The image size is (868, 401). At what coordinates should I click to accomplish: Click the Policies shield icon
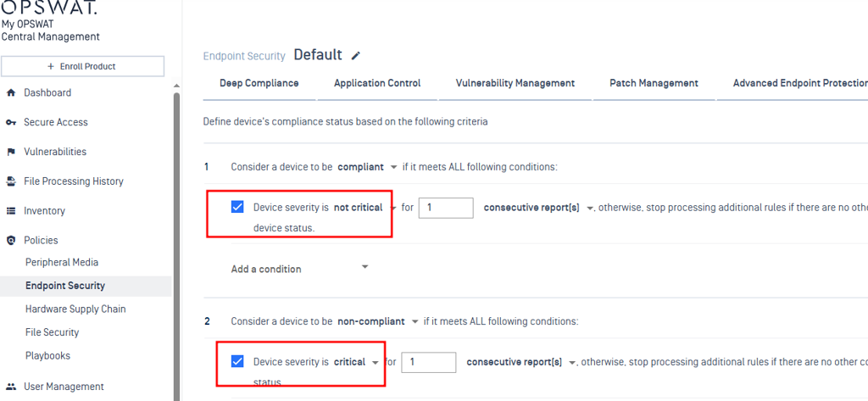tap(10, 241)
